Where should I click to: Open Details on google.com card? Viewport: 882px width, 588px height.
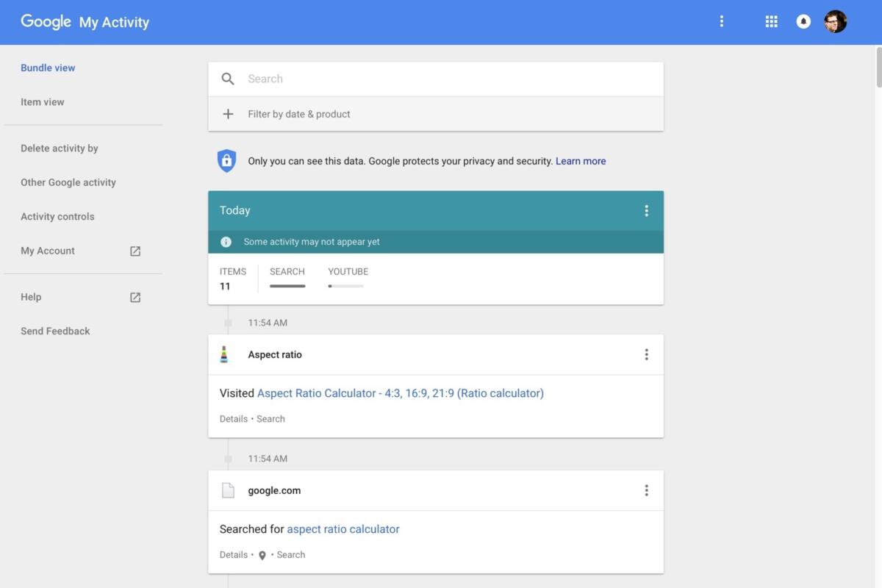(234, 555)
